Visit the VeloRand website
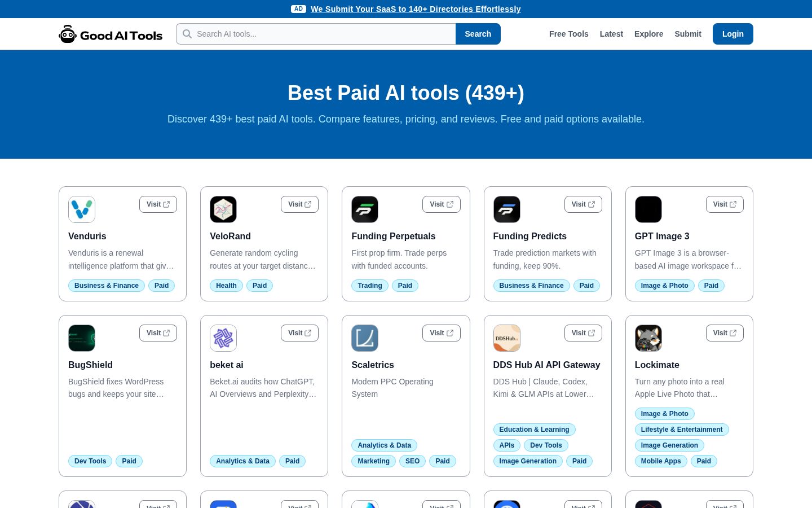 click(x=299, y=204)
